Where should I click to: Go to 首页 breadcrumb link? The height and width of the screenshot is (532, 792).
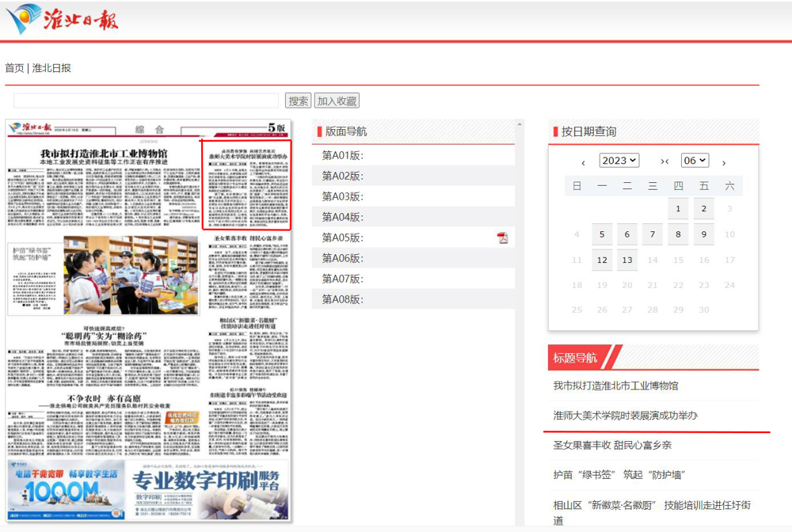tap(14, 68)
